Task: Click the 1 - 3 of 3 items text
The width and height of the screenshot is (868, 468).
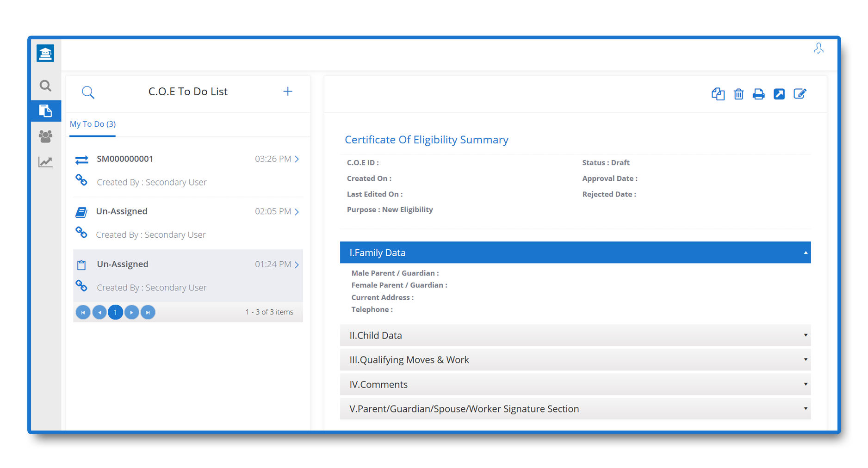Action: (x=269, y=312)
